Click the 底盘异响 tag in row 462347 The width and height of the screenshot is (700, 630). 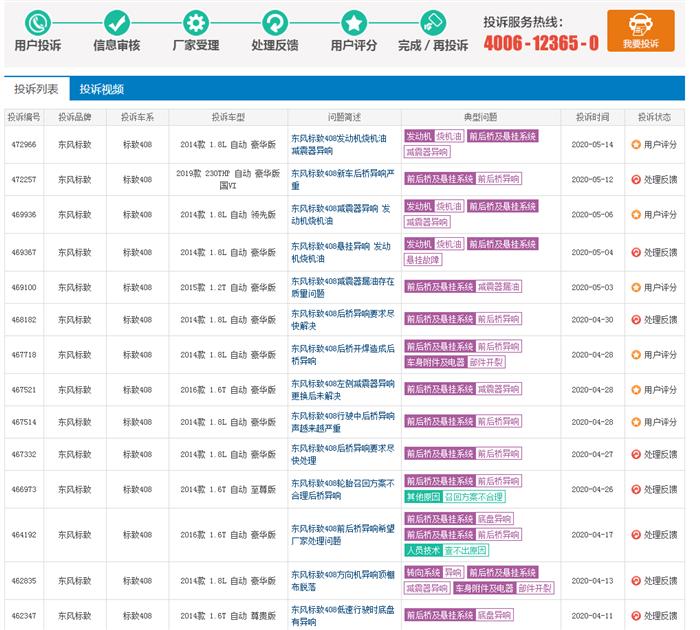coord(494,615)
